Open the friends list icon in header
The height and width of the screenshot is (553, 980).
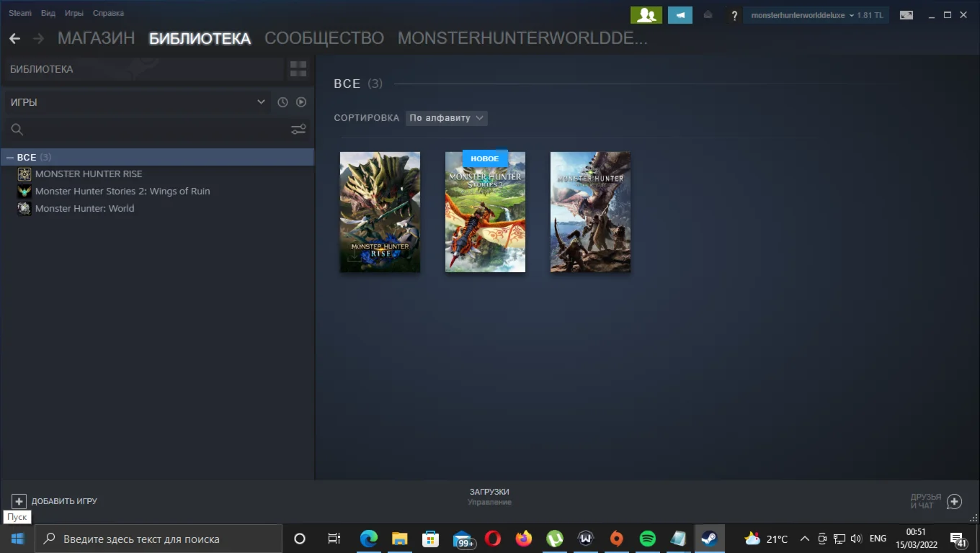click(646, 15)
